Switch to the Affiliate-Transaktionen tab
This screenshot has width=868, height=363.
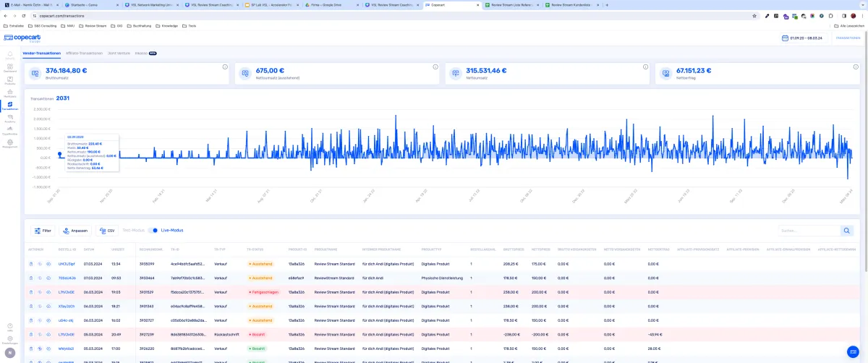[84, 53]
